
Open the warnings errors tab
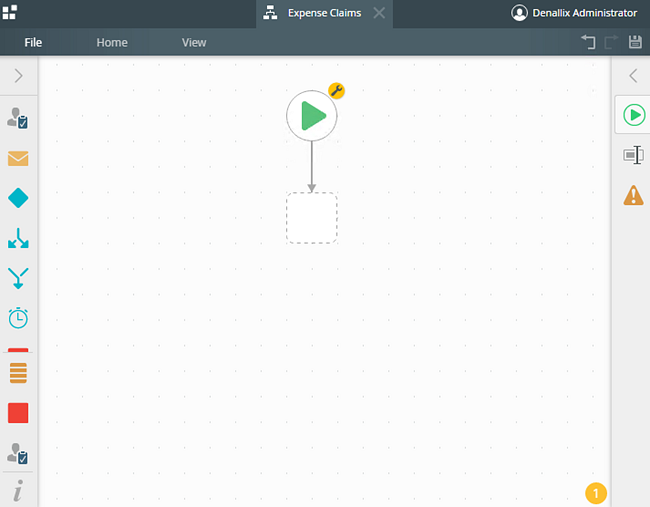(x=633, y=195)
